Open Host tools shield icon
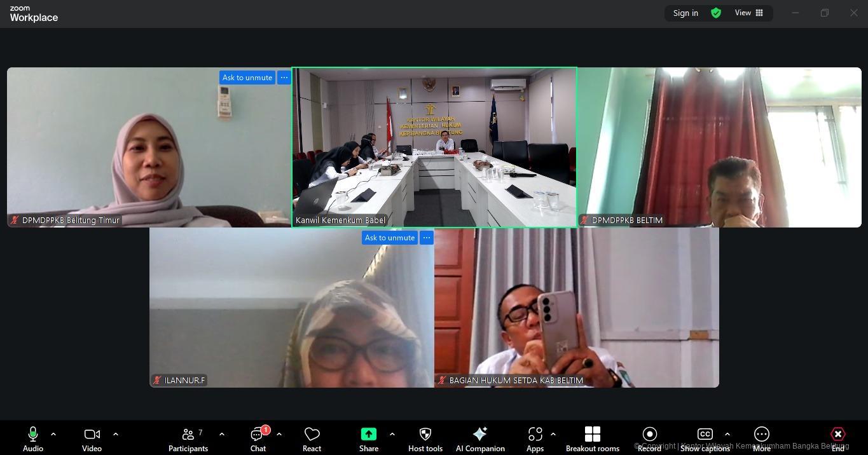The height and width of the screenshot is (455, 868). point(425,439)
